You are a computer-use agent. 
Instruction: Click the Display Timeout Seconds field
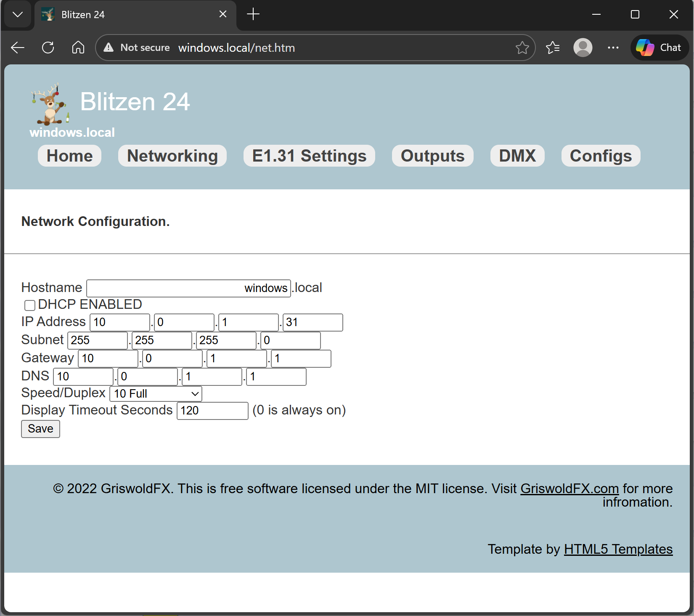[x=212, y=411]
